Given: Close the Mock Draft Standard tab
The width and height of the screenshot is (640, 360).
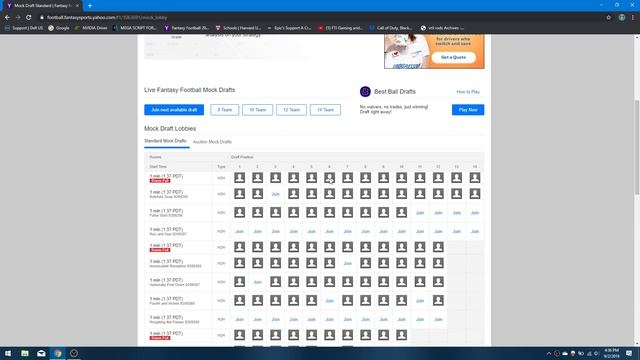Looking at the screenshot, I should [77, 6].
